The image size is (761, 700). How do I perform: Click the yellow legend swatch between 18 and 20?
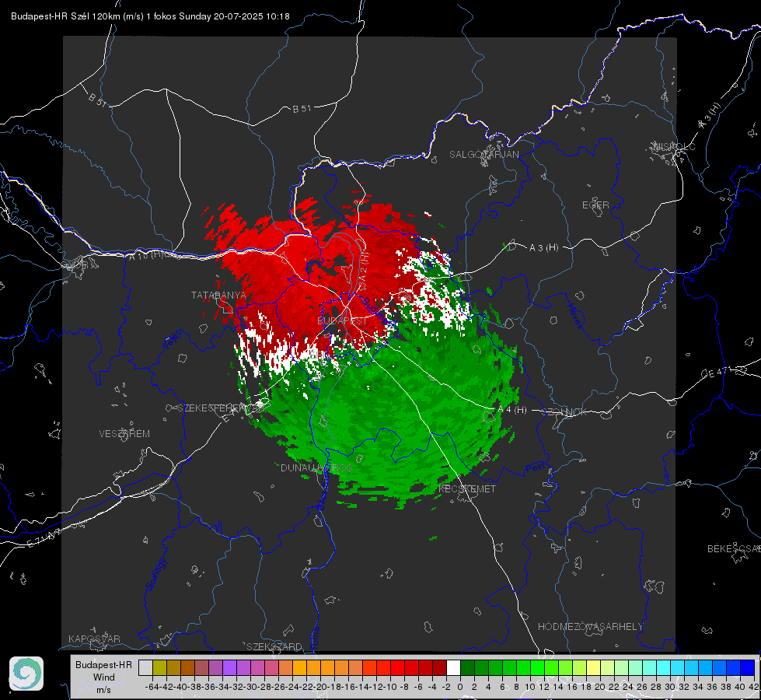click(594, 667)
